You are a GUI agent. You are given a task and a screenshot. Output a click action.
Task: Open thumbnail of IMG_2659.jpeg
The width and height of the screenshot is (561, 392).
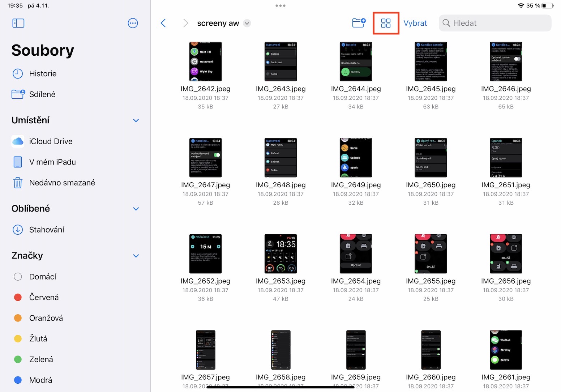(356, 350)
